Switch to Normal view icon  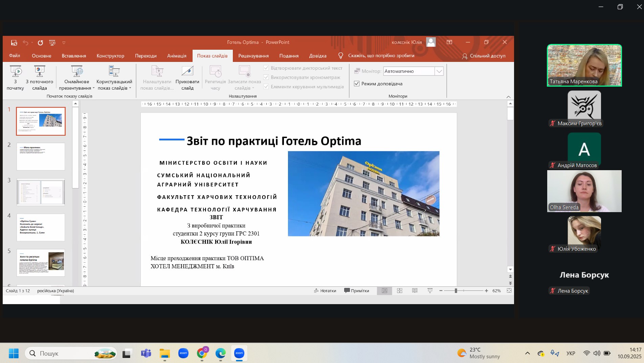click(384, 291)
